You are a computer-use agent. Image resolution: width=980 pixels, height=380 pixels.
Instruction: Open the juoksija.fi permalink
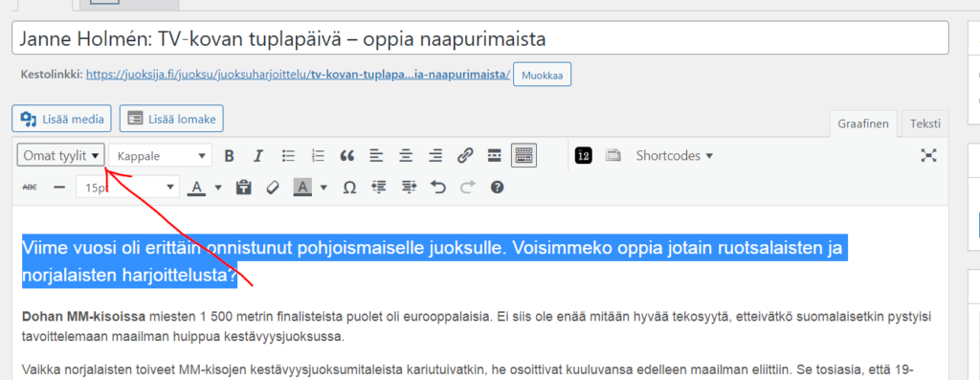299,76
